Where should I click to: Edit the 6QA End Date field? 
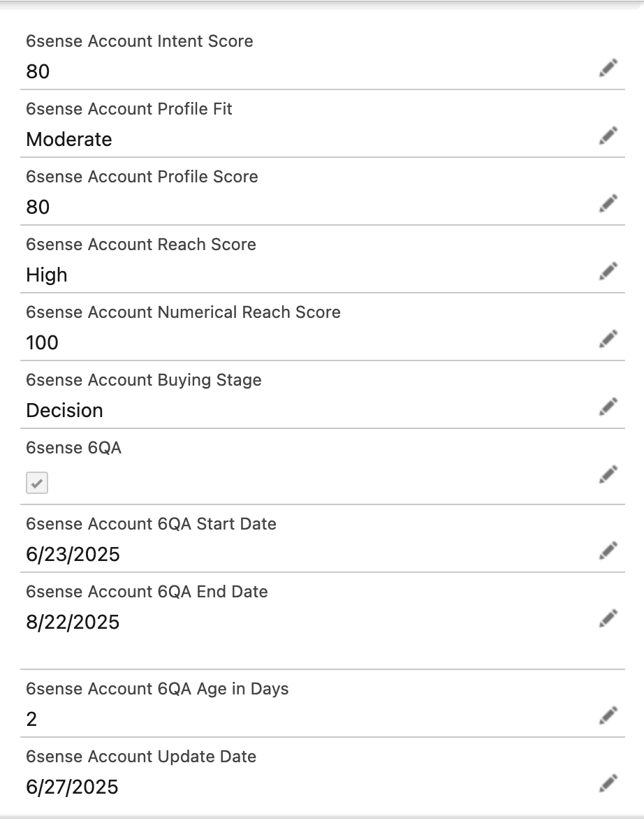[x=608, y=618]
